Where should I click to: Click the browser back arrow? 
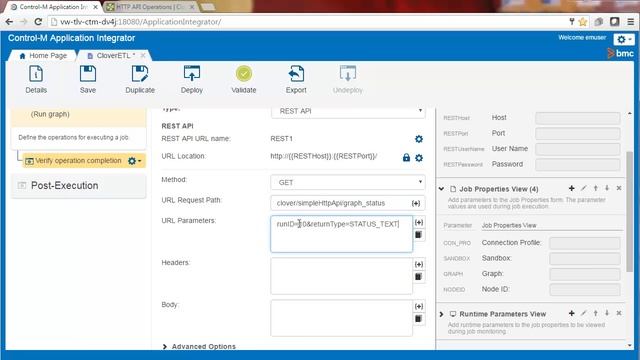pos(9,22)
